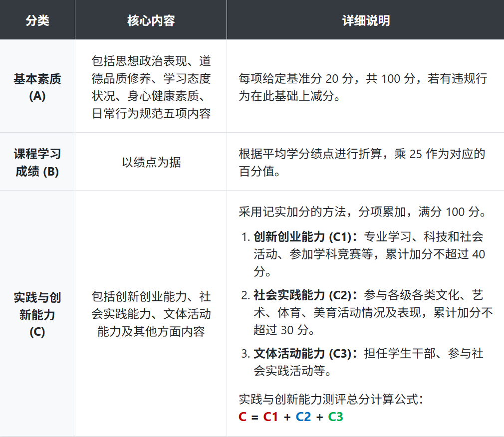Viewport: 504px width, 437px height.
Task: Click the green C3 in the formula
Action: click(x=335, y=417)
